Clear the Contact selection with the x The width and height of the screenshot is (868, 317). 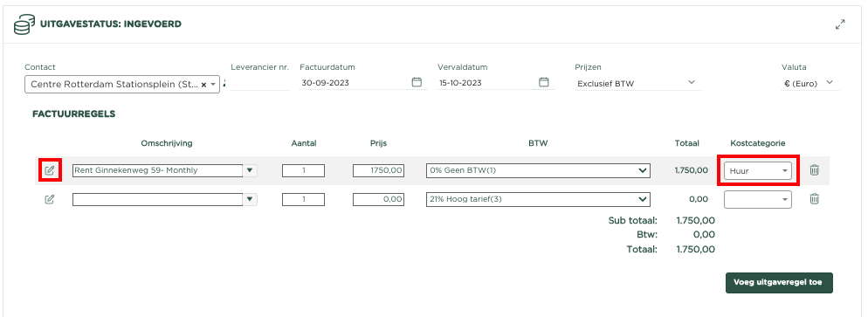tap(203, 84)
